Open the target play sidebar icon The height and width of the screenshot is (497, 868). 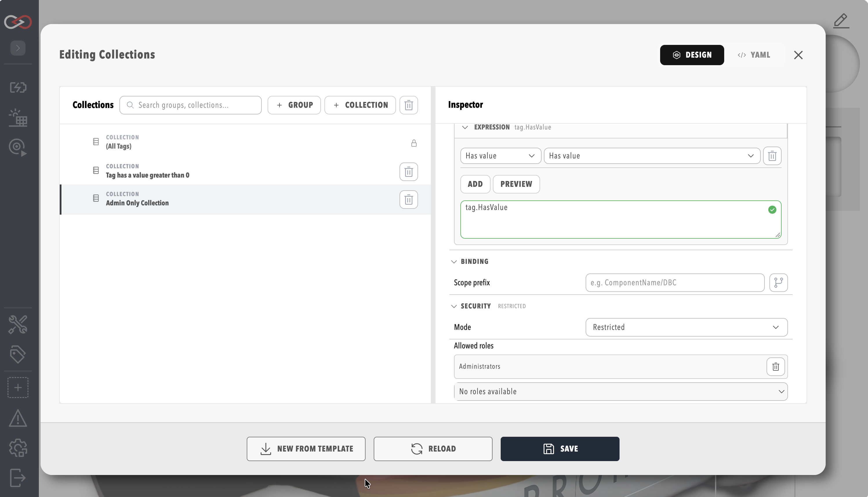click(18, 147)
